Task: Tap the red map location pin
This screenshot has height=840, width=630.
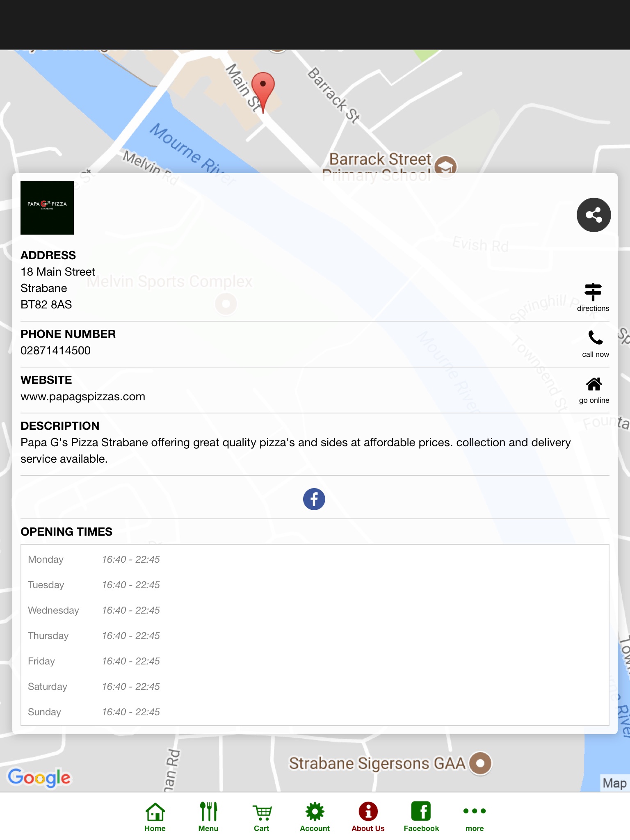Action: tap(263, 92)
